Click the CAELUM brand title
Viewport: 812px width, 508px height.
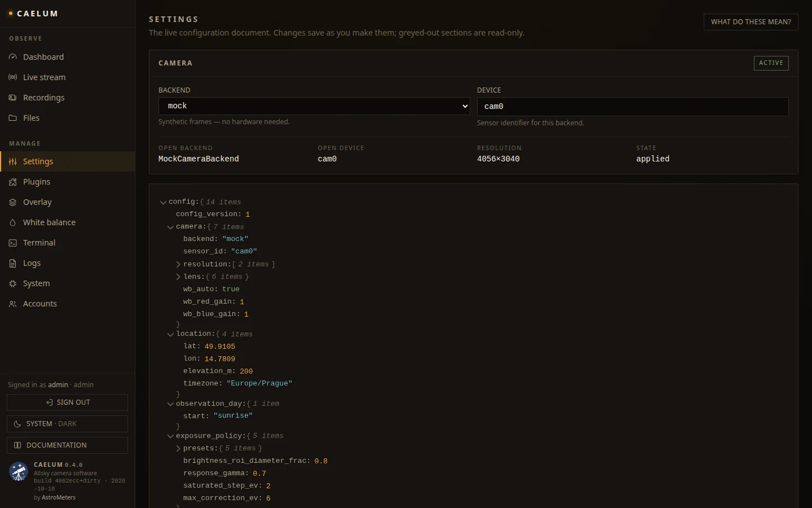point(38,14)
